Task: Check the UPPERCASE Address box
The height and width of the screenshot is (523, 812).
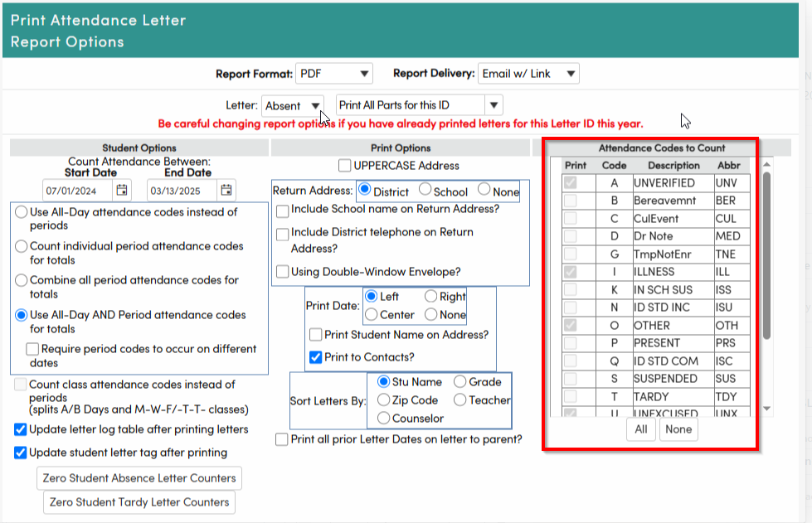Action: [344, 166]
